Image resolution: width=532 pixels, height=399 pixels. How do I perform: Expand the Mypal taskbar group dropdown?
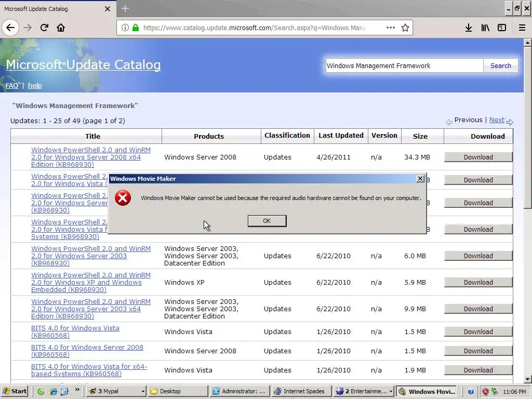coord(143,392)
